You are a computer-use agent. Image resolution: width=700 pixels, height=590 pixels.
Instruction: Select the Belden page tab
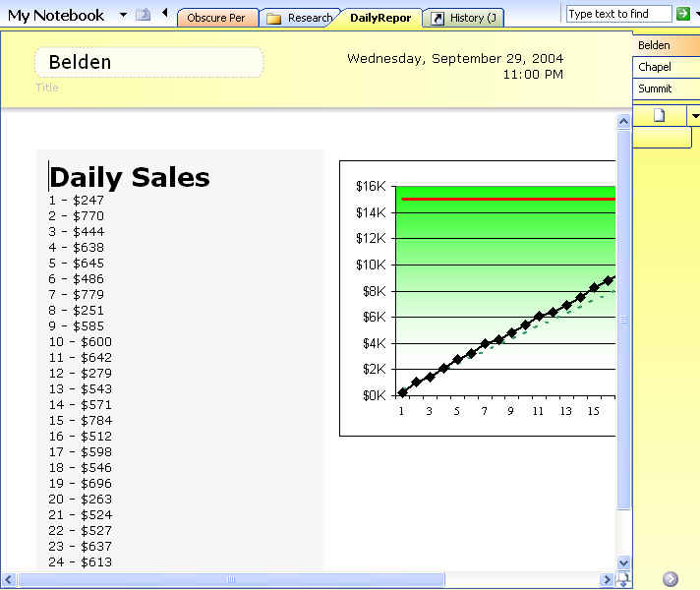pos(666,45)
